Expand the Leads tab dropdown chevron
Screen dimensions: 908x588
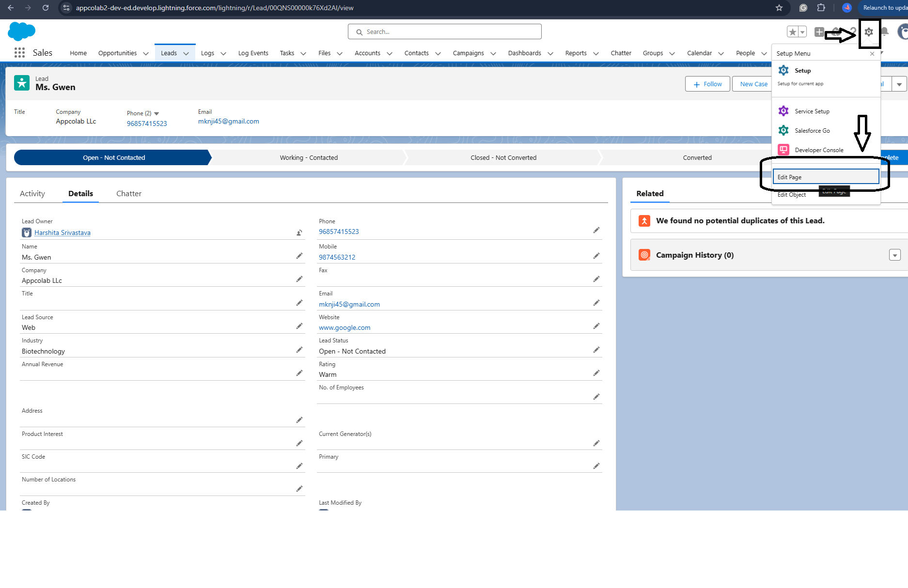[x=186, y=53]
